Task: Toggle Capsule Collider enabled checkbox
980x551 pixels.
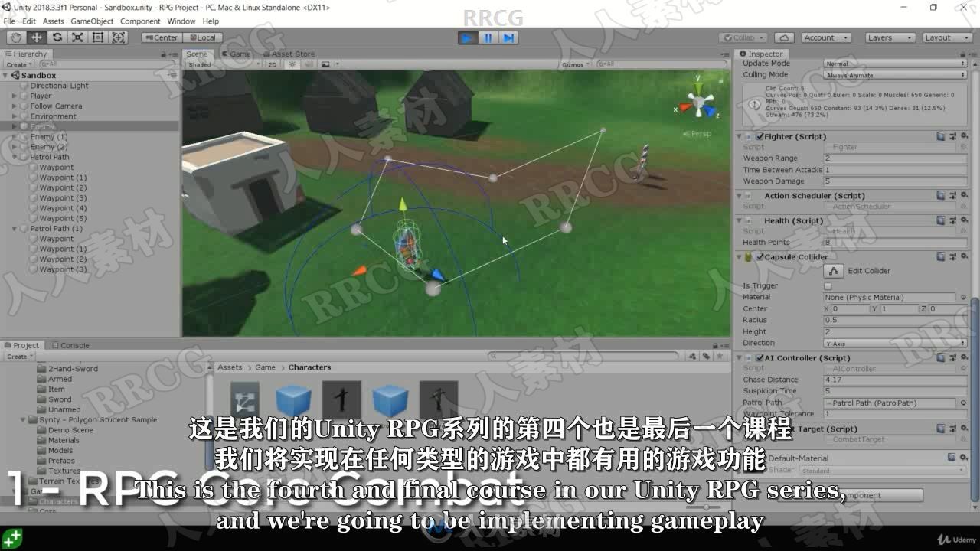Action: point(759,257)
